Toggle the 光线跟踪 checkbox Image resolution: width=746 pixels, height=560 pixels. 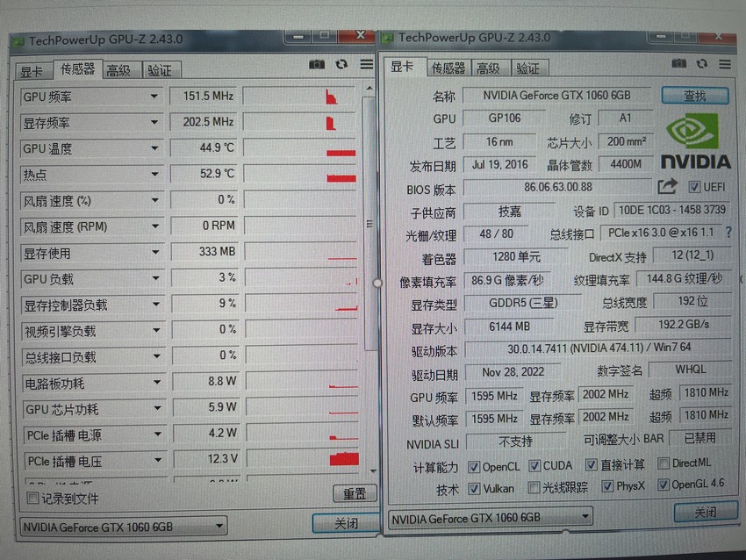point(534,487)
